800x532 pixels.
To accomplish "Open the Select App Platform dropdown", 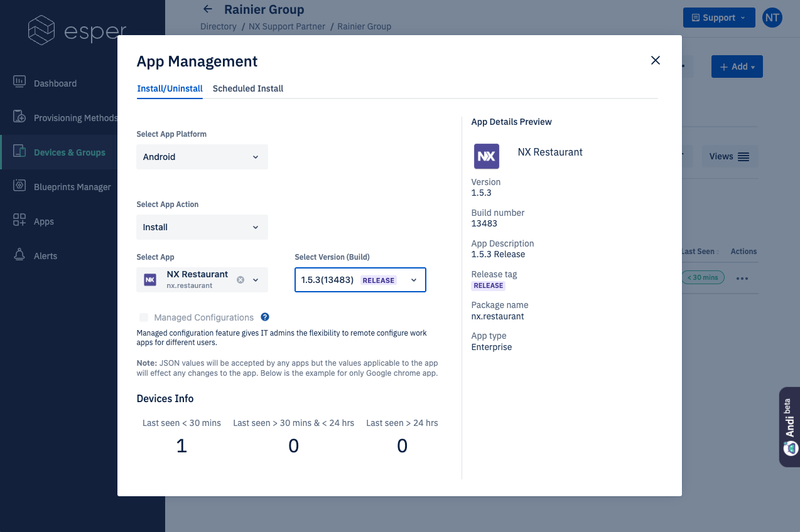I will click(202, 157).
